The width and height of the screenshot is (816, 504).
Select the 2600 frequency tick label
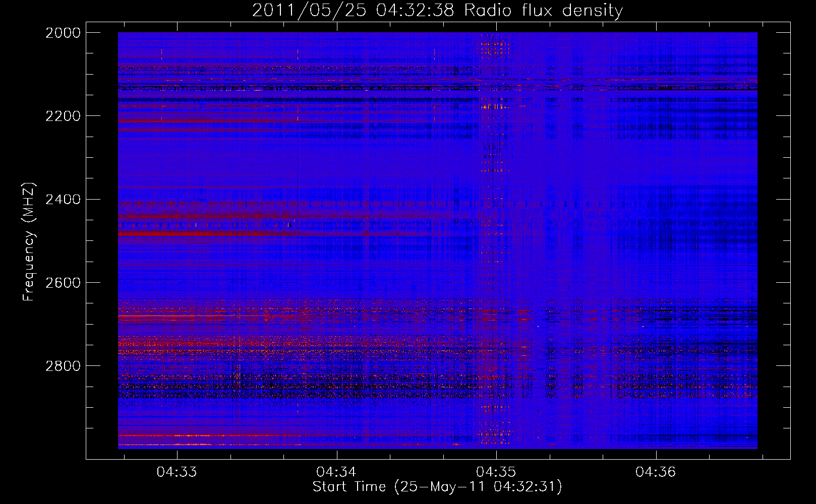pos(63,283)
